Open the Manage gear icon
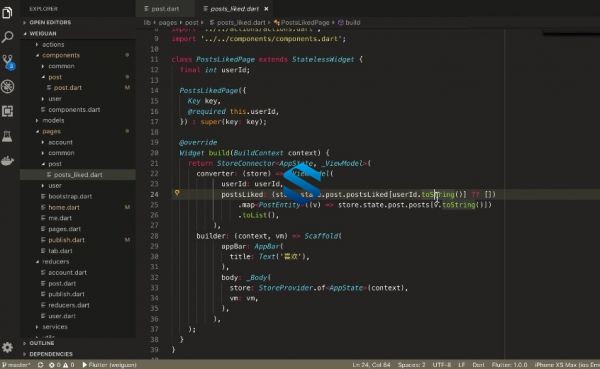The width and height of the screenshot is (600, 369). (x=7, y=347)
